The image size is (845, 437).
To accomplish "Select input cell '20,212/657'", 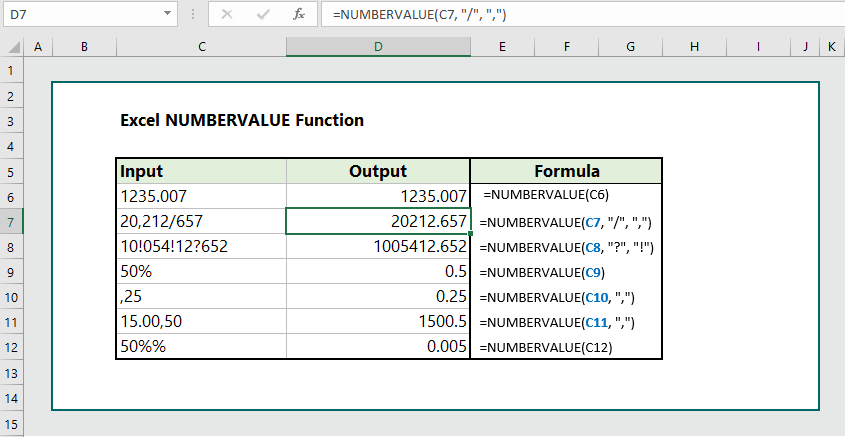I will [x=202, y=221].
